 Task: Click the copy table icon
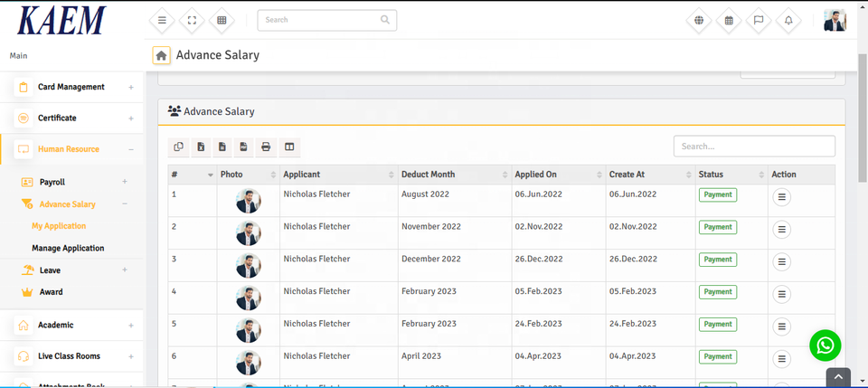178,147
